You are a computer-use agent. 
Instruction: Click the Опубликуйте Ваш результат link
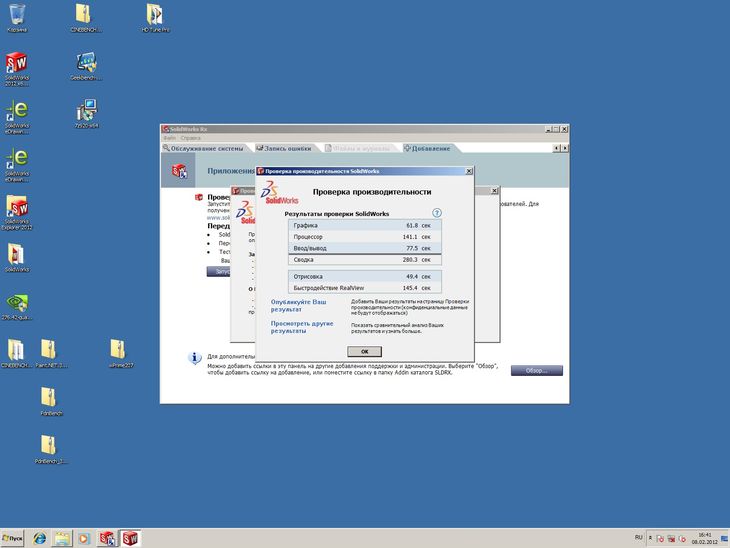(x=298, y=306)
